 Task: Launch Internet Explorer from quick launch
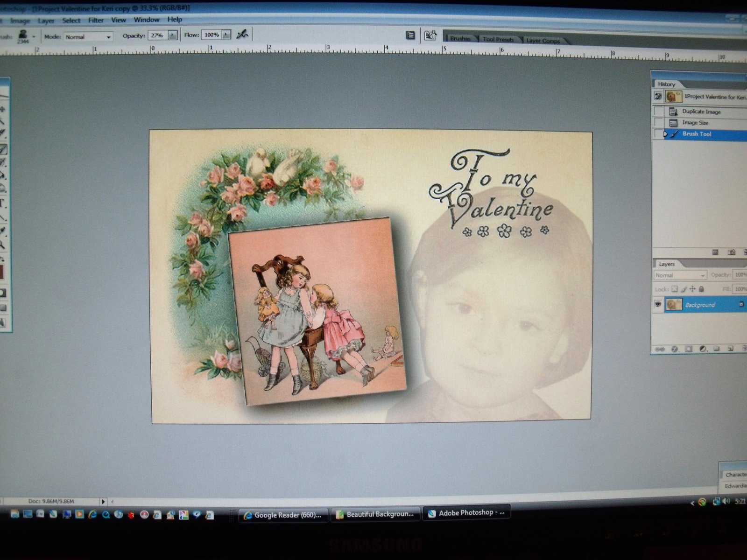(x=92, y=514)
